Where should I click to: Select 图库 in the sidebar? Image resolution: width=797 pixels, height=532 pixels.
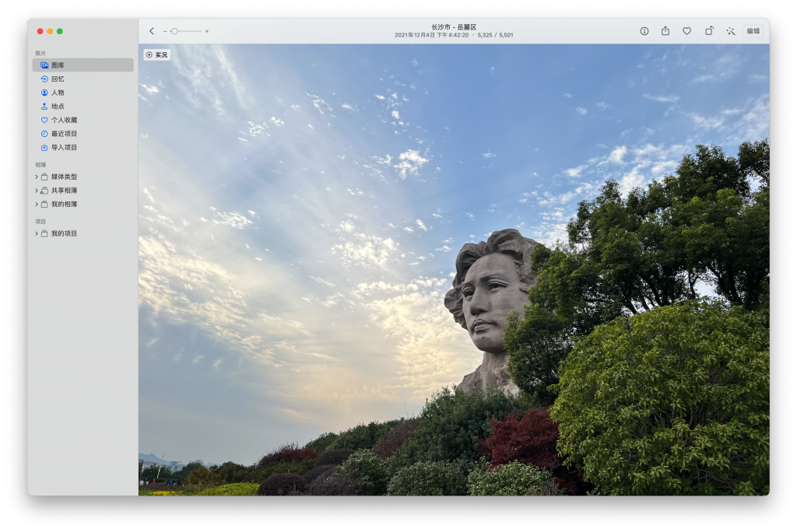(83, 65)
